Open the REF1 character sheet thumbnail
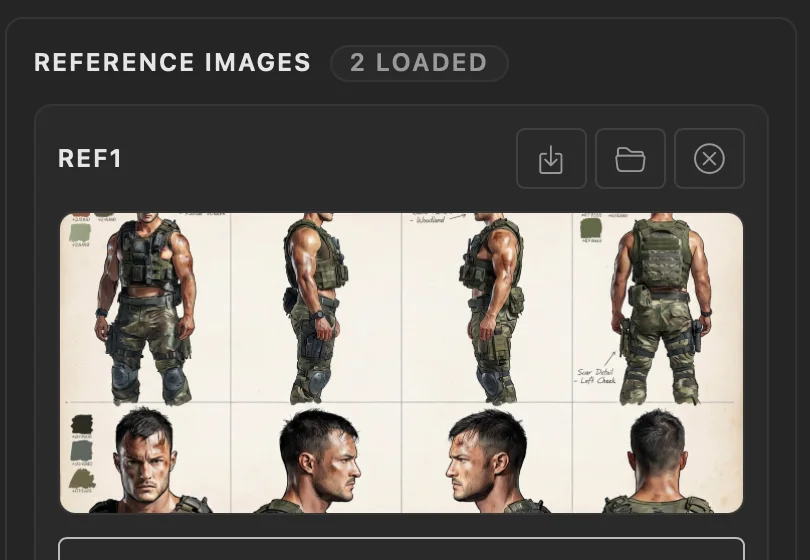The height and width of the screenshot is (560, 810). coord(401,363)
